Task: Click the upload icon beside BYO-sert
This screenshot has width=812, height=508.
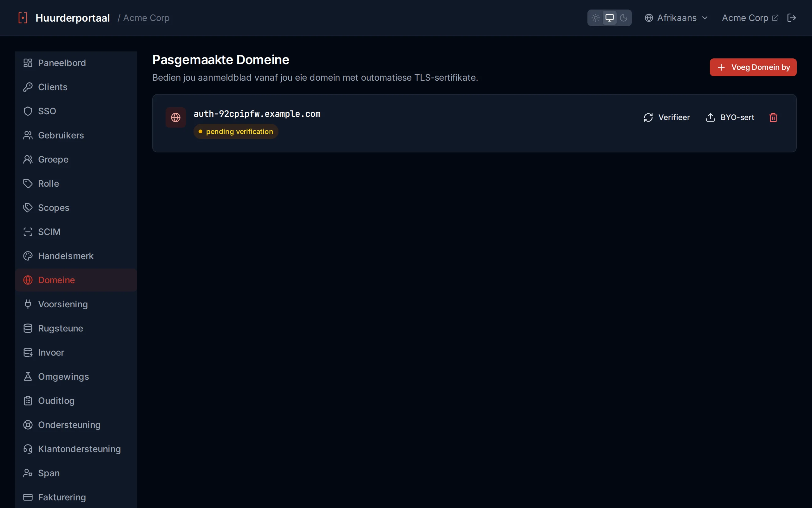Action: pyautogui.click(x=710, y=117)
